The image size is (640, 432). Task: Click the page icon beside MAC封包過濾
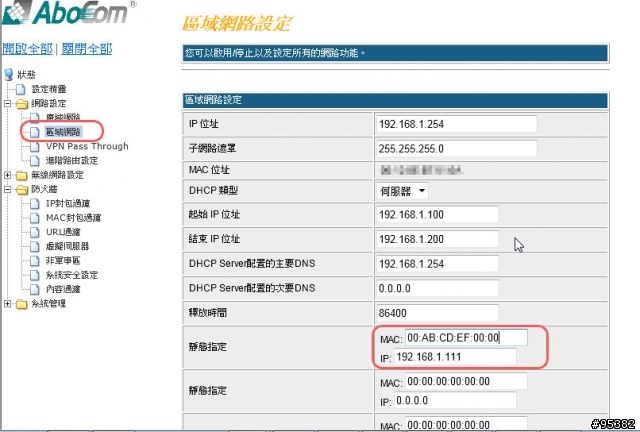(x=35, y=218)
